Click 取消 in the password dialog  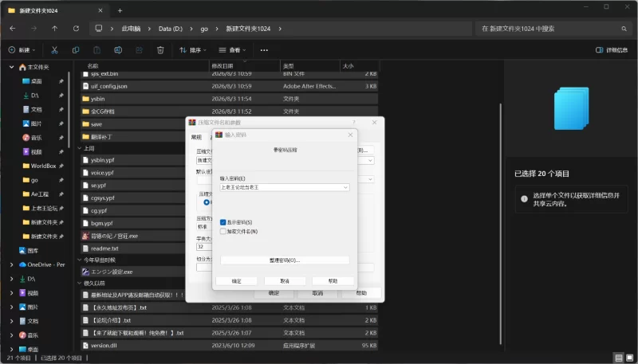(285, 281)
